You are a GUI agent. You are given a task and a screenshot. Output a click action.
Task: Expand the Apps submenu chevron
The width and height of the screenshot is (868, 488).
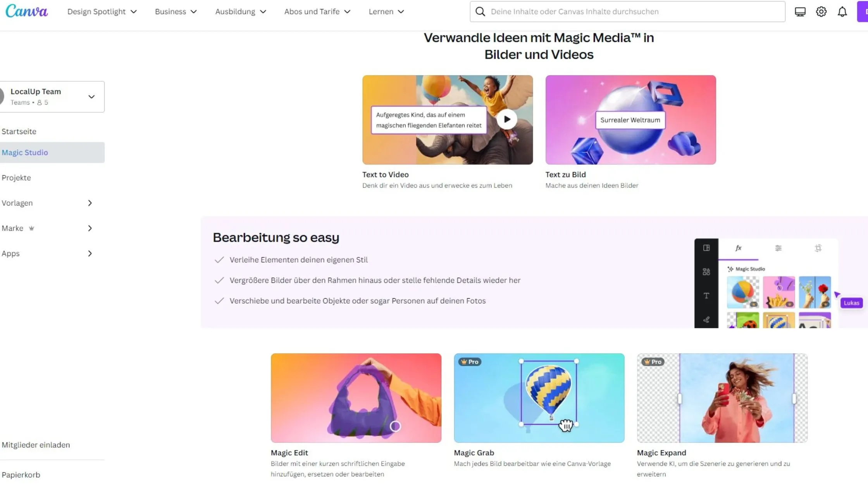(x=90, y=253)
